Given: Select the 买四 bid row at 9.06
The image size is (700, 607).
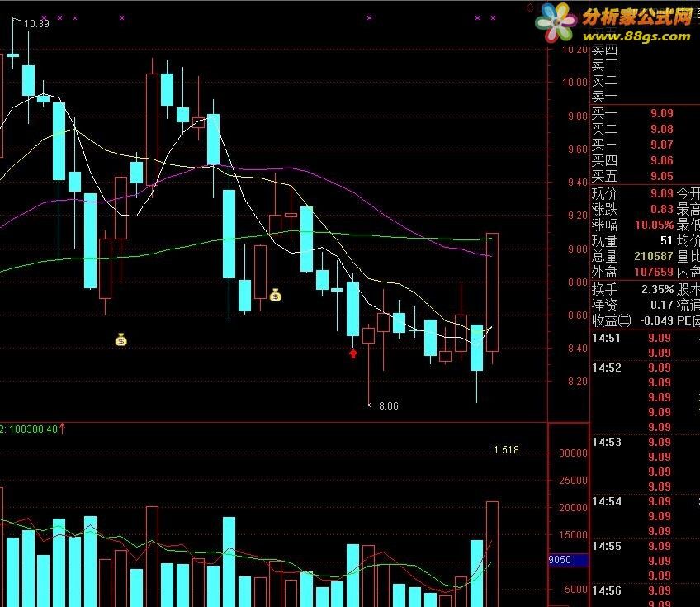Looking at the screenshot, I should (645, 160).
